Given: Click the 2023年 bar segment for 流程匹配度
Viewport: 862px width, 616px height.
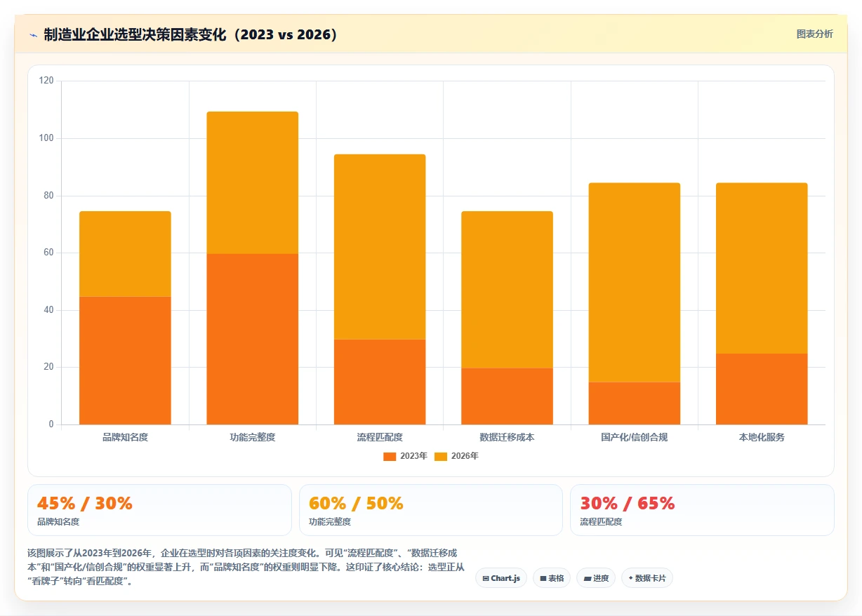Looking at the screenshot, I should coord(380,382).
